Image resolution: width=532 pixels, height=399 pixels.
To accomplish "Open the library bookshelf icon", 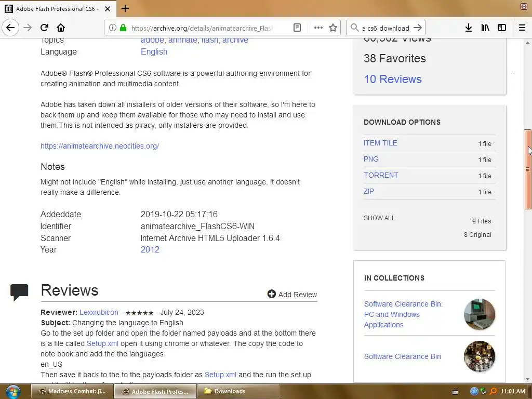I will 485,28.
